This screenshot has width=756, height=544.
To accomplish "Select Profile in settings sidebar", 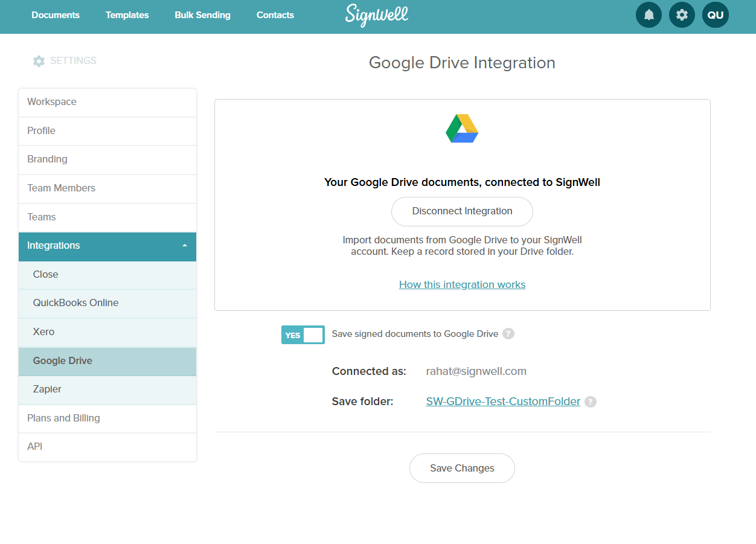I will pos(107,131).
